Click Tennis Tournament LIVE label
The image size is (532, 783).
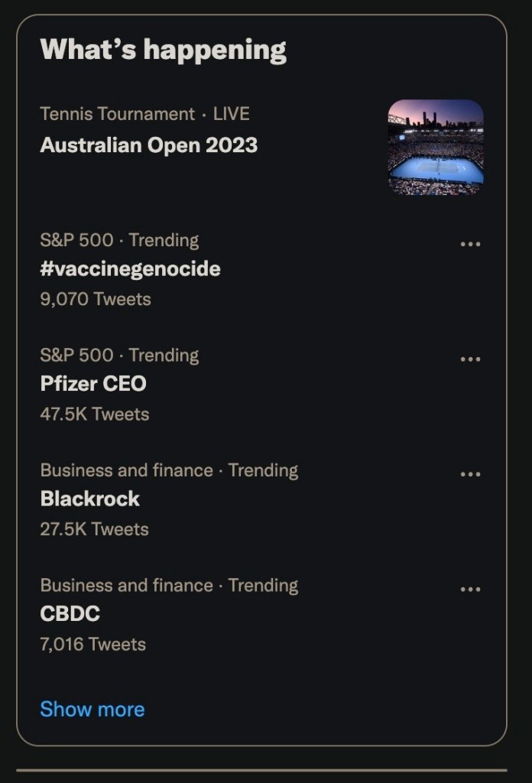pyautogui.click(x=144, y=114)
